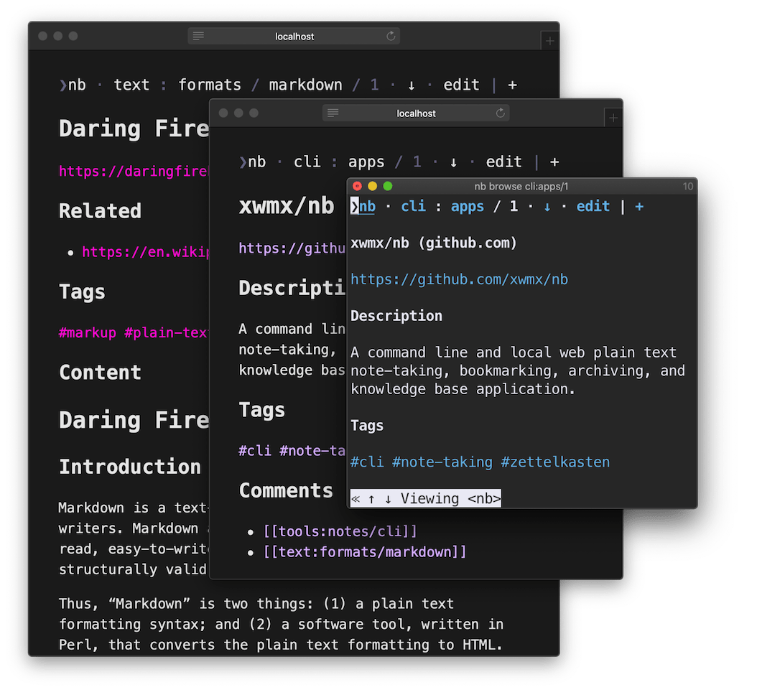The width and height of the screenshot is (757, 700).
Task: Click the plus icon in terminal nb browse header
Action: (639, 206)
